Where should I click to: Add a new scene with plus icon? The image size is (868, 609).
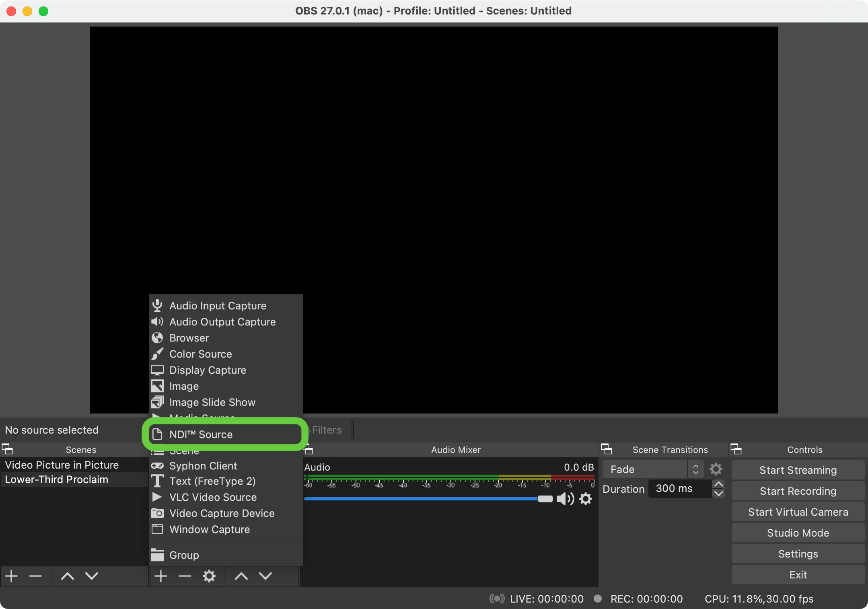[11, 576]
